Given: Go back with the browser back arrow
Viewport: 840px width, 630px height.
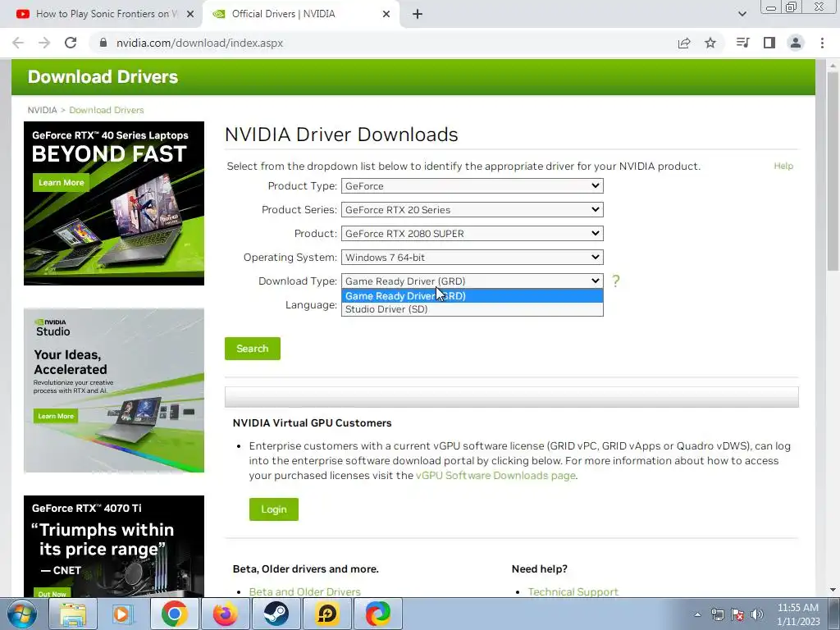Looking at the screenshot, I should [18, 43].
